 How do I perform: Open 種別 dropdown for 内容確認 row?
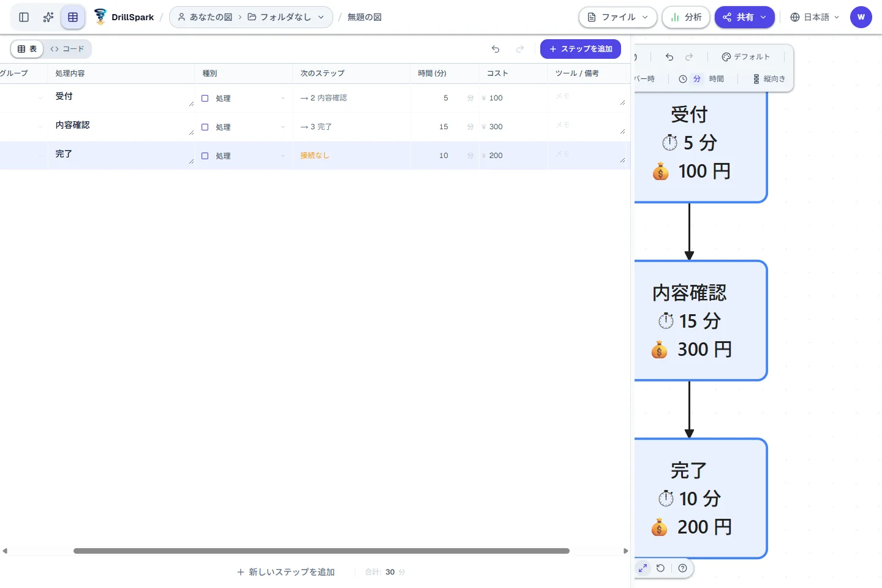click(244, 127)
